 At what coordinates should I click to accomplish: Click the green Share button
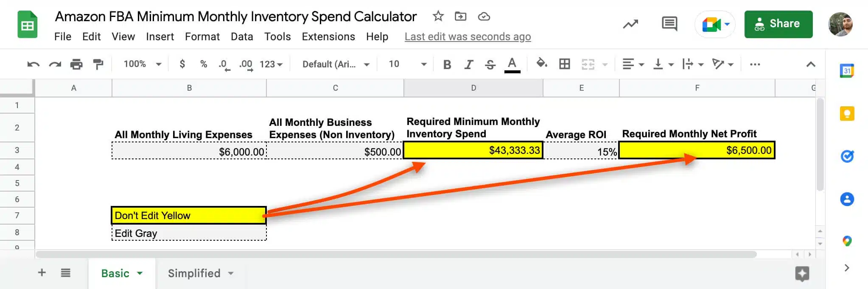click(778, 24)
